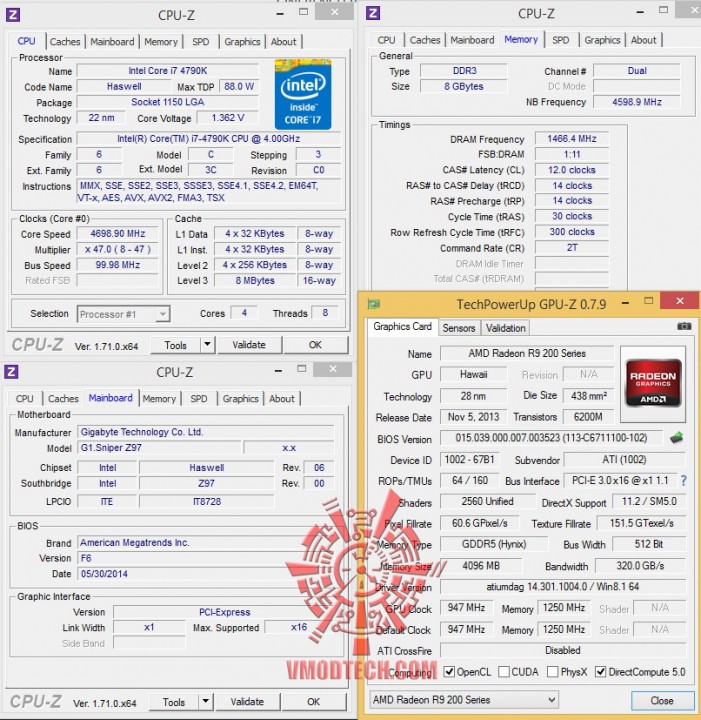Viewport: 701px width, 720px height.
Task: Open the Validation tab in GPU-Z
Action: (x=505, y=328)
